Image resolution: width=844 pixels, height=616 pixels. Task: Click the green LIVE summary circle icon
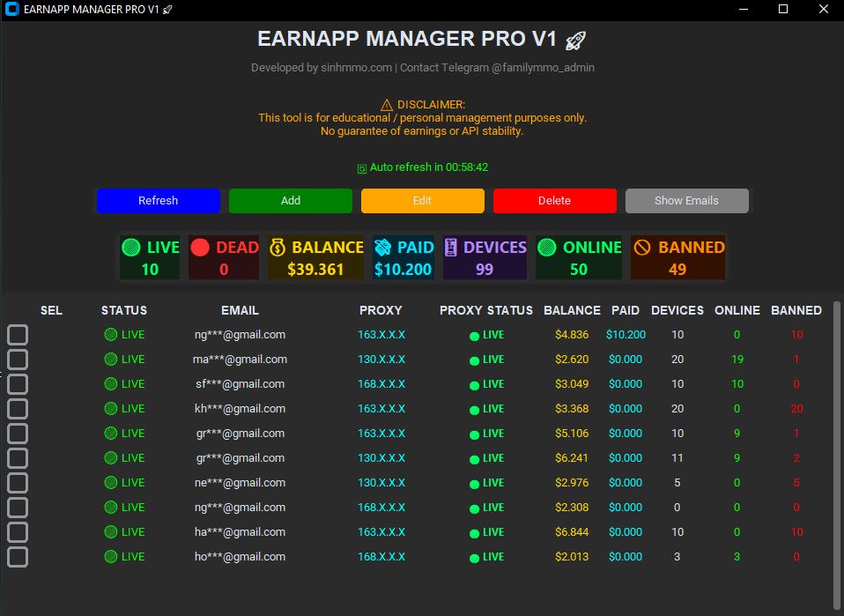click(130, 247)
